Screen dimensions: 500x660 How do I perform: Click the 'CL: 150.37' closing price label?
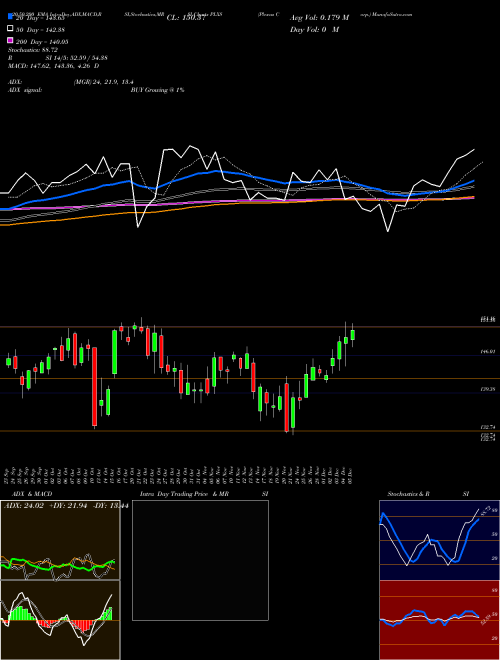pos(186,18)
